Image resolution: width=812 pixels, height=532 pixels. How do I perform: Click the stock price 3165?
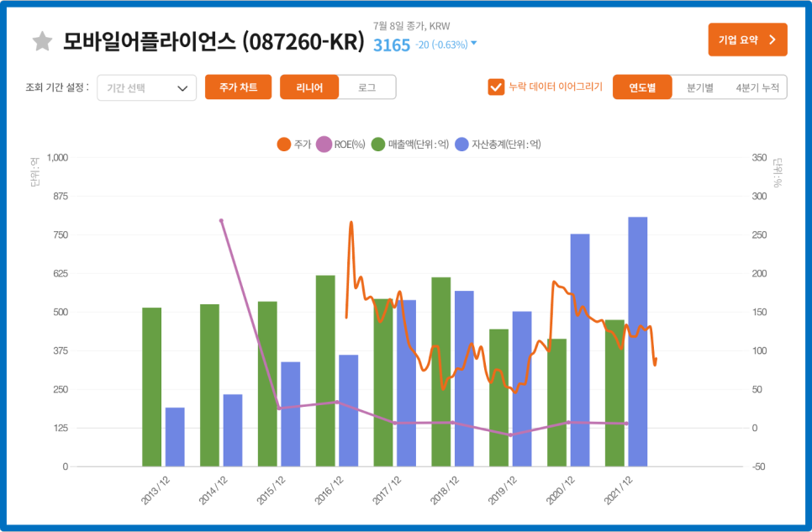(392, 45)
